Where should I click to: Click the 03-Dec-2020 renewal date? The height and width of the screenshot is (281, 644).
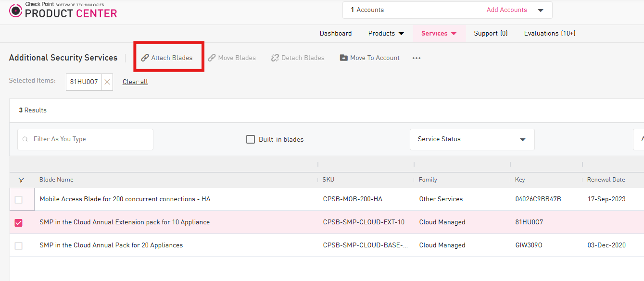[x=606, y=245]
